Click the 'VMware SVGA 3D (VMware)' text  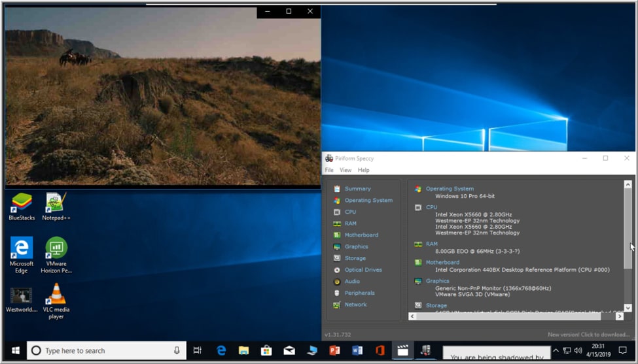coord(472,295)
